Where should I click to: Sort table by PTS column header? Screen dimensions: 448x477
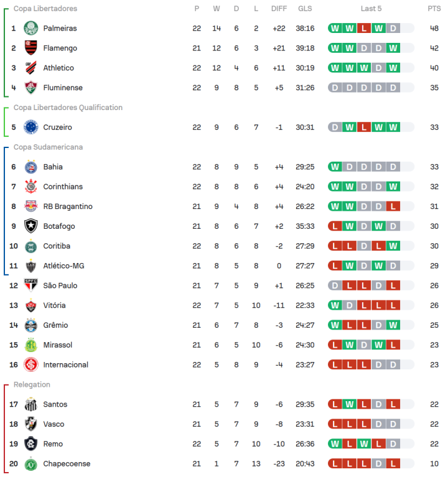pyautogui.click(x=434, y=9)
